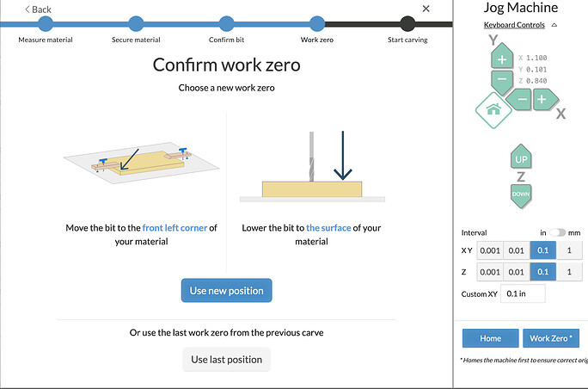The width and height of the screenshot is (588, 389).
Task: Toggle units between in and mm
Action: 557,233
